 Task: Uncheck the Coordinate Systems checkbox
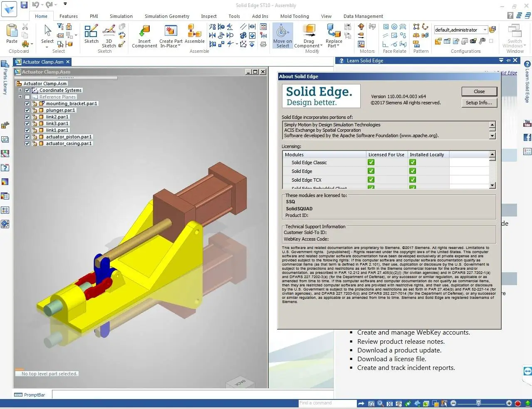pyautogui.click(x=27, y=90)
